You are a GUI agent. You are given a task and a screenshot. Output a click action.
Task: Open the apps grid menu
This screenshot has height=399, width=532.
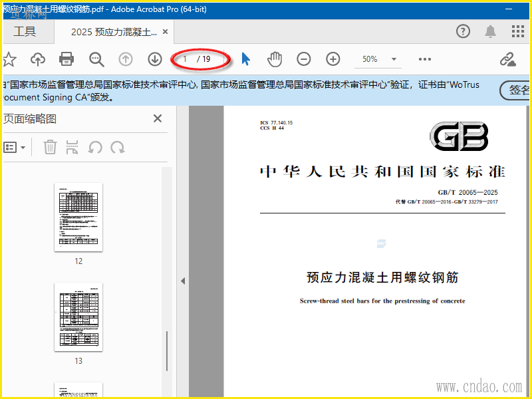pyautogui.click(x=518, y=31)
